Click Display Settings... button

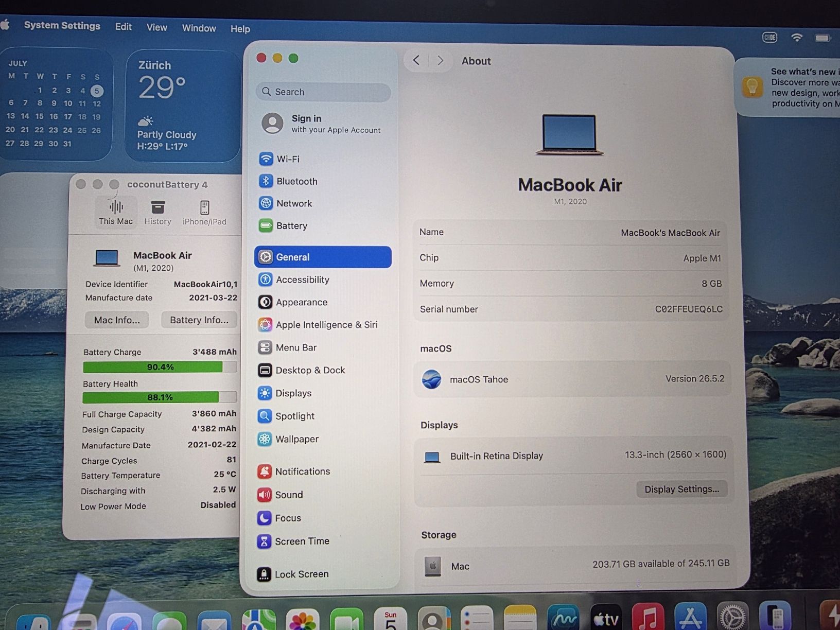tap(682, 489)
